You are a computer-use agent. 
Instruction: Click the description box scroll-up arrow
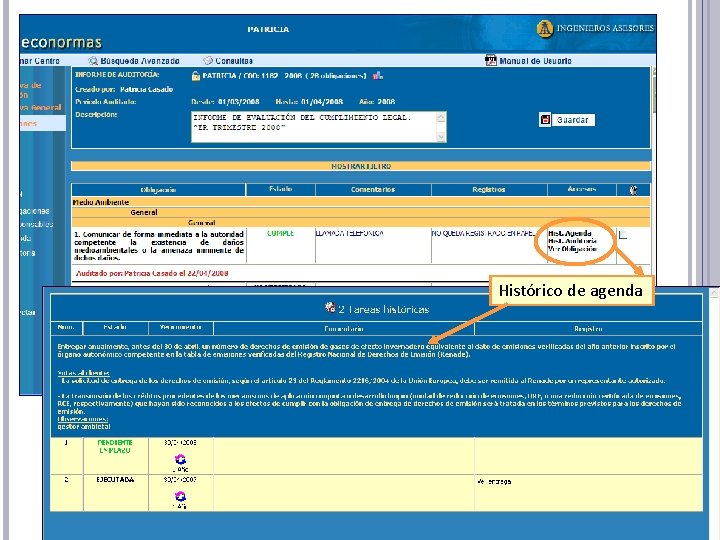click(x=441, y=117)
